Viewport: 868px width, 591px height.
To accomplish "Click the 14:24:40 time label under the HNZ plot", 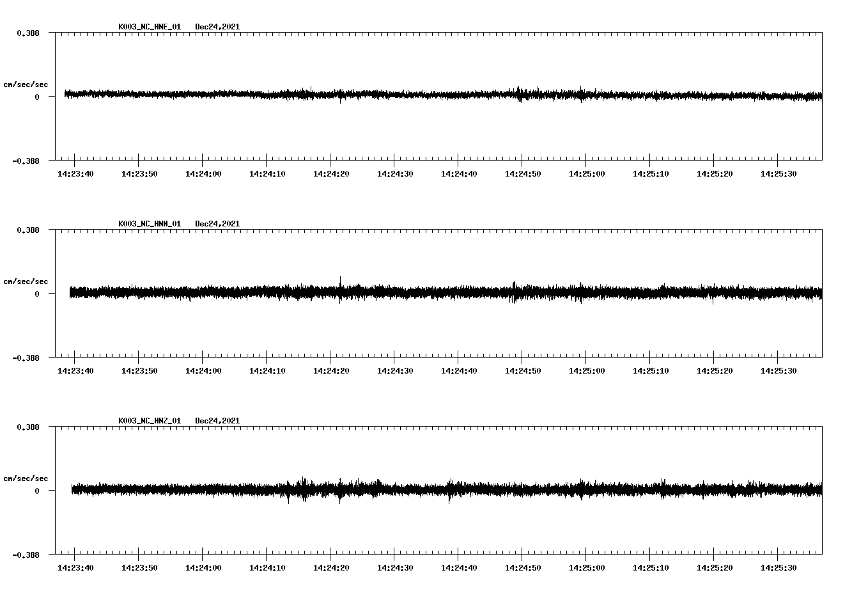I will (x=459, y=568).
